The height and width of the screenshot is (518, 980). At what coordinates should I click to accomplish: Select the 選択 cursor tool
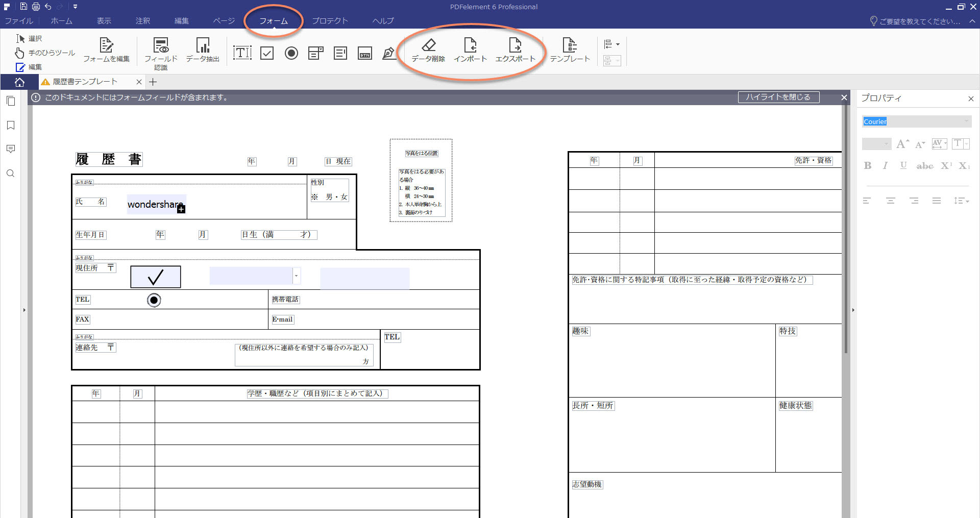[29, 38]
